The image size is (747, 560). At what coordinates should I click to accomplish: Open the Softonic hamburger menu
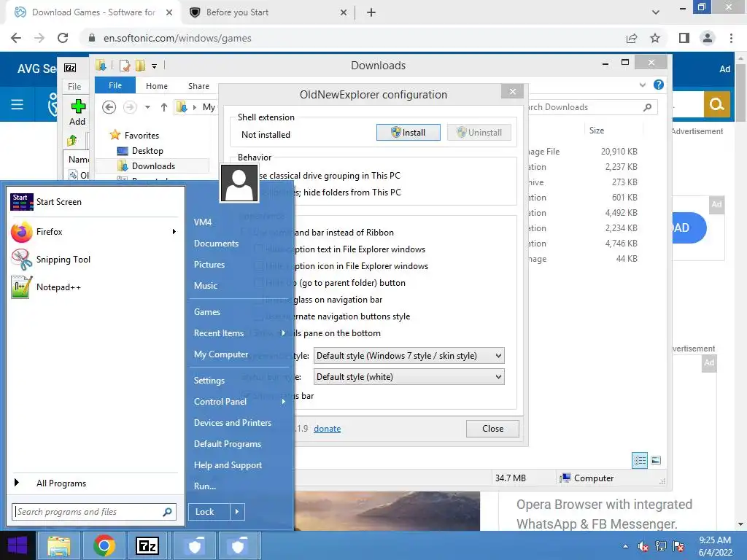click(x=18, y=104)
